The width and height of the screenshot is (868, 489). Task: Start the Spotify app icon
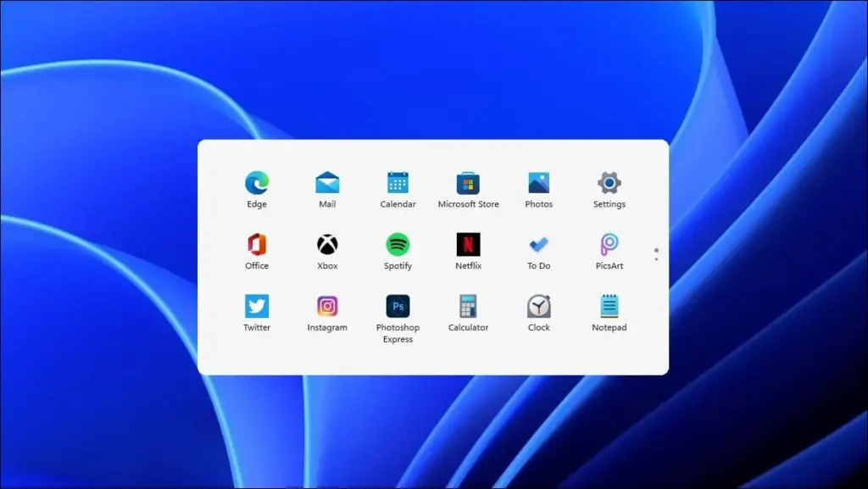click(398, 244)
